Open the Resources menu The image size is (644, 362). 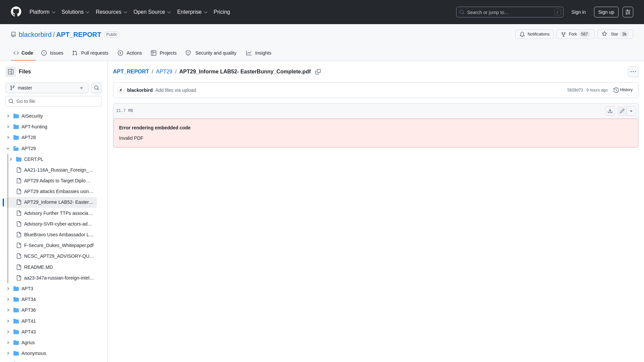[x=111, y=12]
